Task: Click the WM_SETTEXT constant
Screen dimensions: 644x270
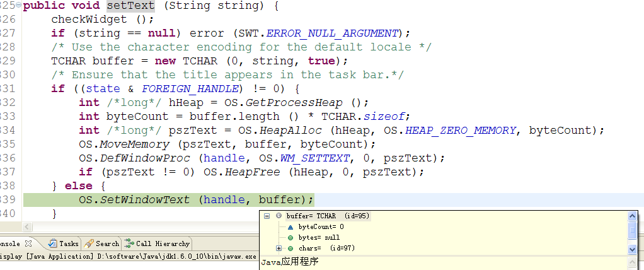Action: click(315, 158)
